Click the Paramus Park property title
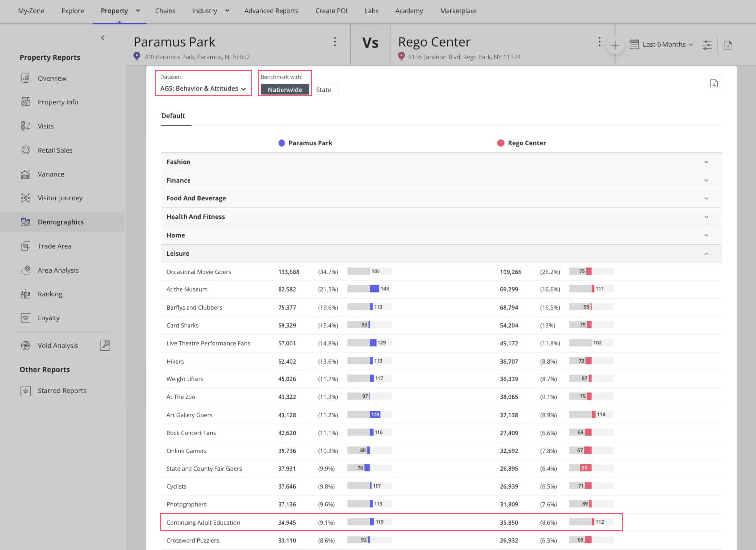Image resolution: width=756 pixels, height=550 pixels. [175, 42]
